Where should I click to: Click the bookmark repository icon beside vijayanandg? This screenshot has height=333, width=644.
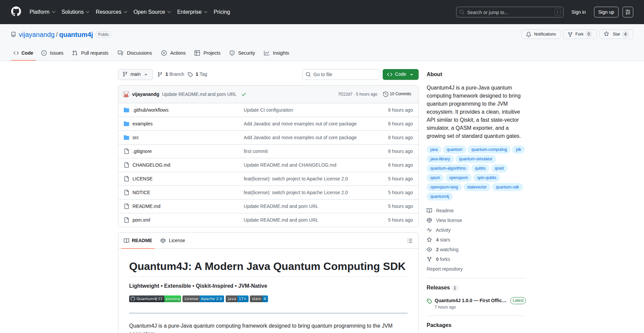[13, 34]
